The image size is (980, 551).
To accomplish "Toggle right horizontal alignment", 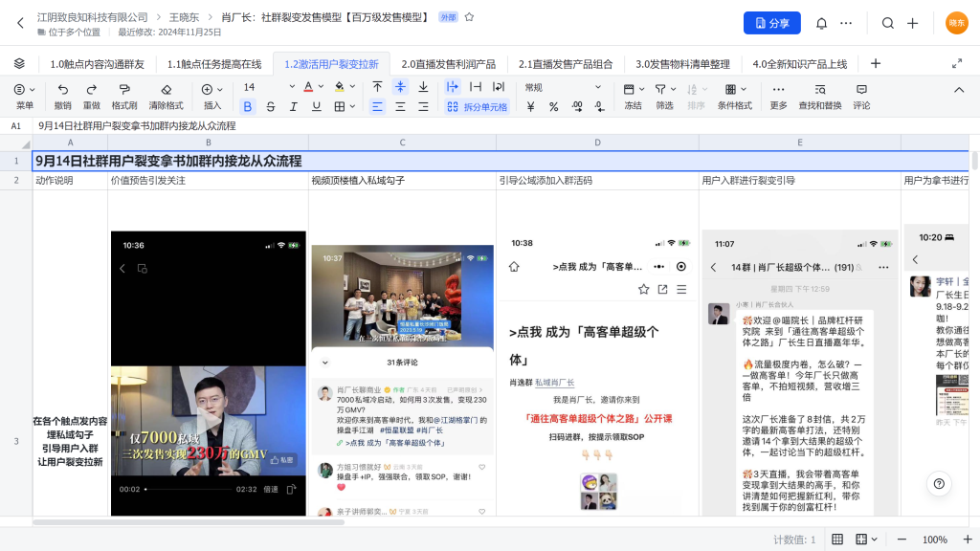I will pyautogui.click(x=423, y=107).
